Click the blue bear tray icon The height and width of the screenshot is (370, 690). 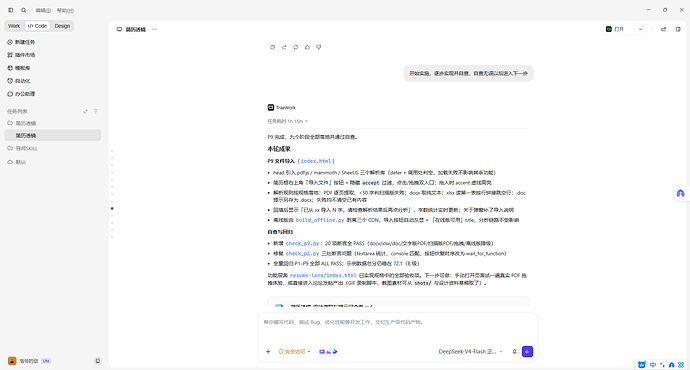click(x=642, y=365)
